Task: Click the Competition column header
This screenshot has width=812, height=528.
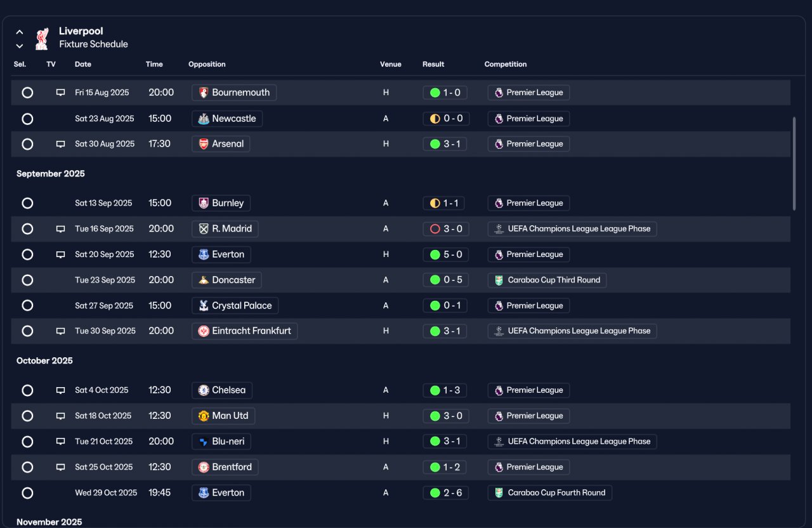Action: tap(506, 64)
